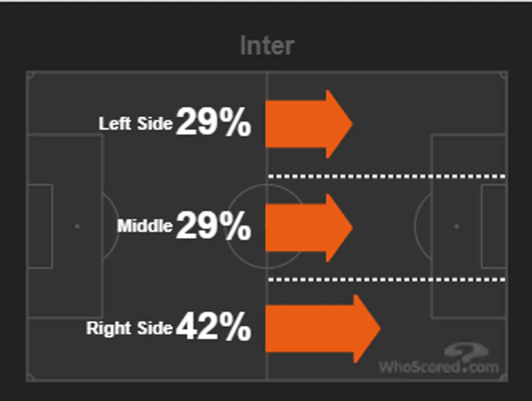The image size is (532, 401).
Task: Select the Middle 29% value
Action: [214, 226]
